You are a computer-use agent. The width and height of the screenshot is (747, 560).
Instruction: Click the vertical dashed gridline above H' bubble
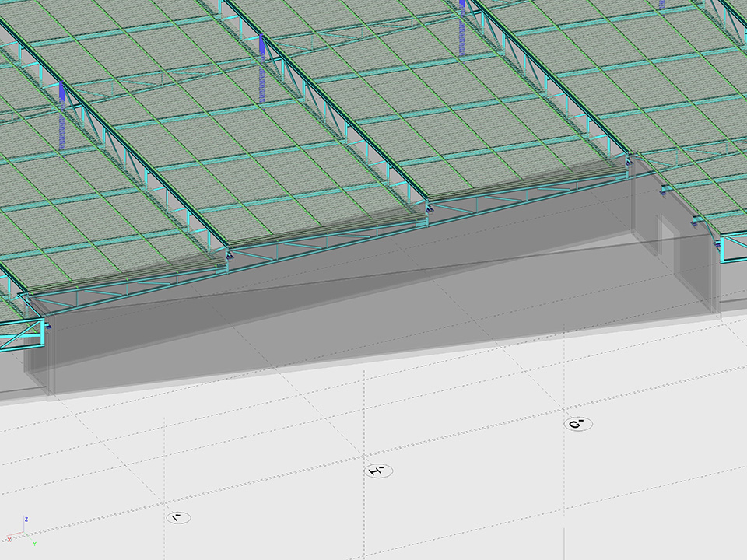[x=365, y=412]
